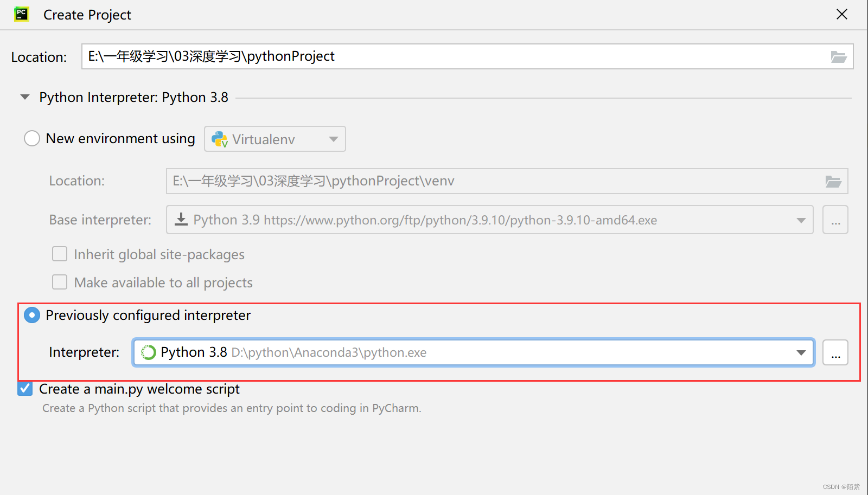Close the Create Project dialog
Screen dimensions: 868x495
click(841, 14)
